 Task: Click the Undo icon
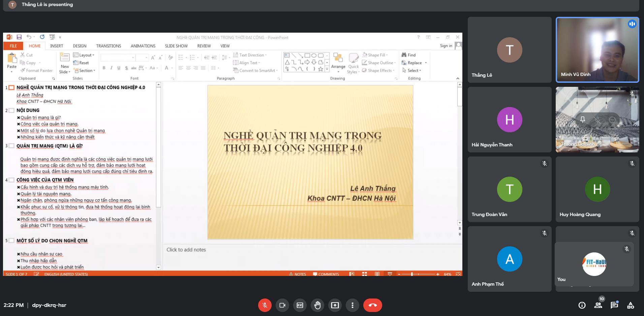(x=29, y=37)
